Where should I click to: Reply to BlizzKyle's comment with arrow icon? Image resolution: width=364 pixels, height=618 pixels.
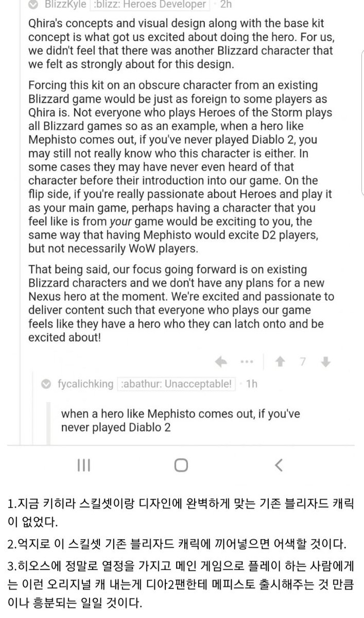pos(221,362)
